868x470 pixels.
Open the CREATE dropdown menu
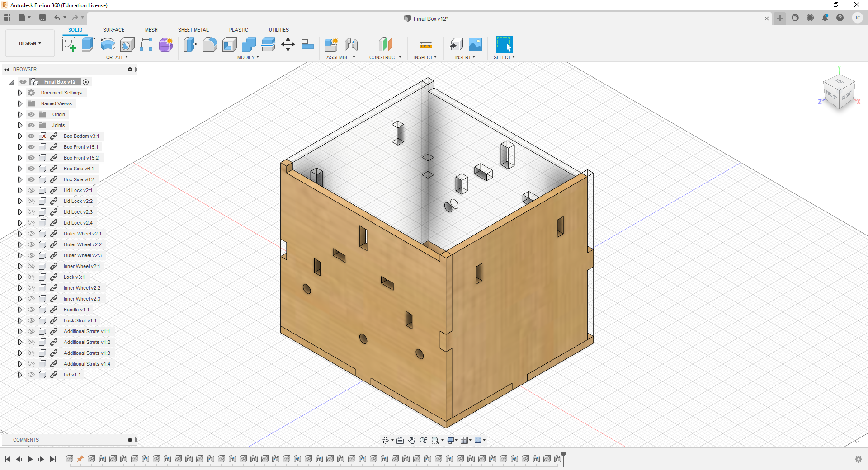[117, 57]
